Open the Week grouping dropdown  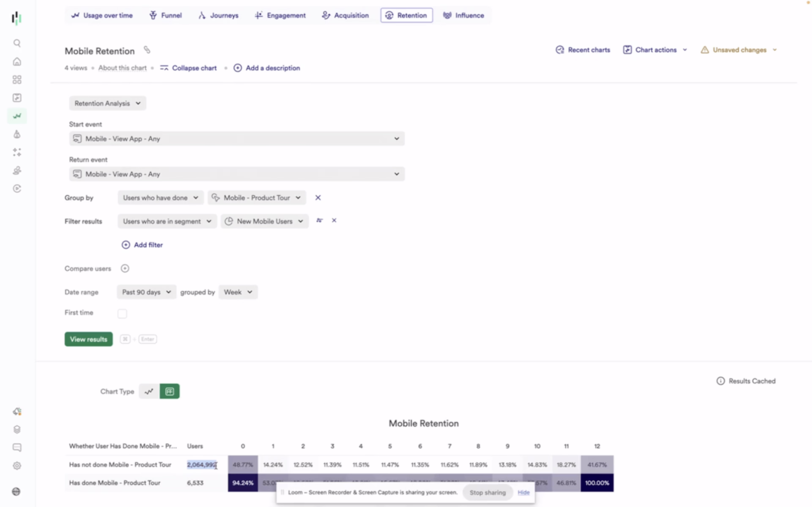click(238, 292)
